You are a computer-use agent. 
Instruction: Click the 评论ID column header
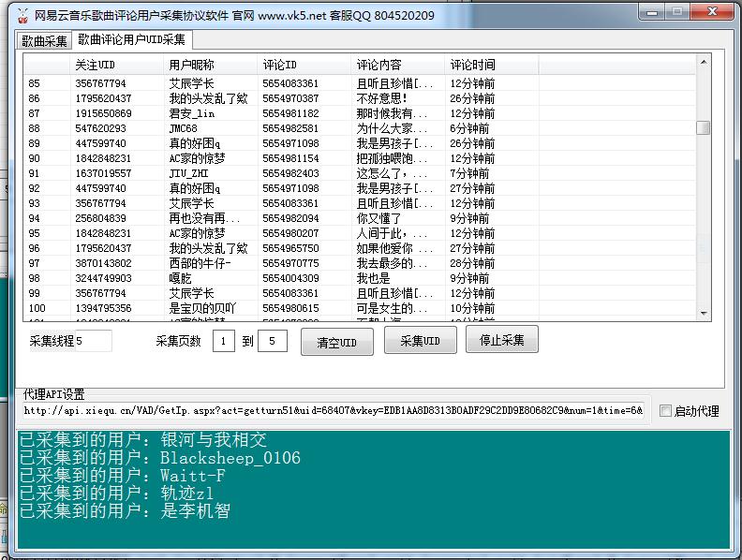pyautogui.click(x=304, y=66)
